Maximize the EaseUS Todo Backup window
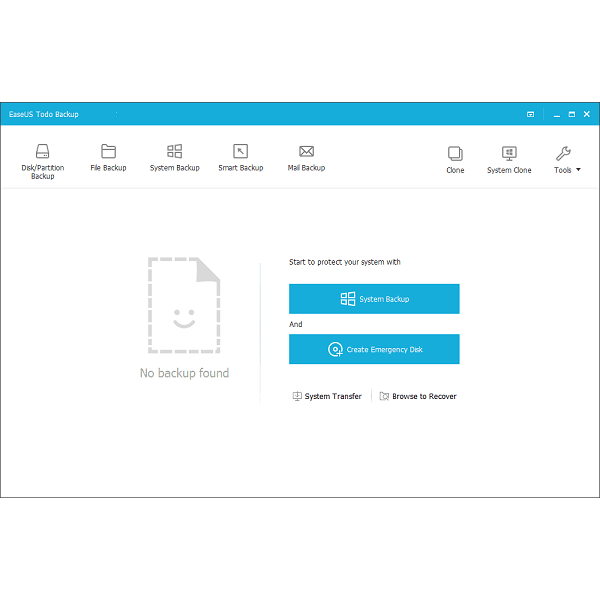Image resolution: width=600 pixels, height=600 pixels. click(x=572, y=114)
